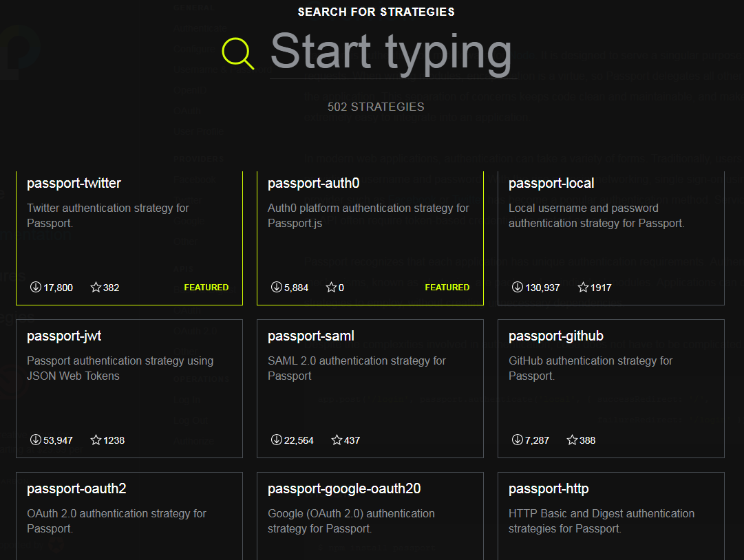Click the star icon on passport-auth0 card
The width and height of the screenshot is (744, 560).
tap(331, 287)
